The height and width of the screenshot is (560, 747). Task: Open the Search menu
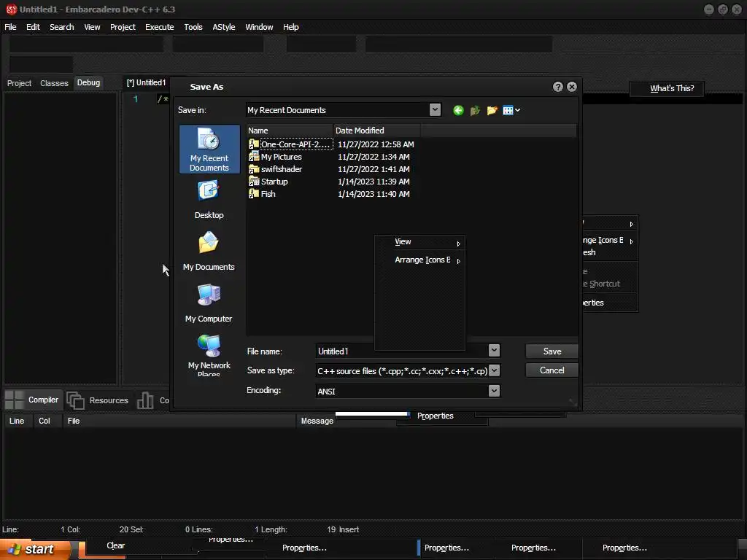point(62,27)
